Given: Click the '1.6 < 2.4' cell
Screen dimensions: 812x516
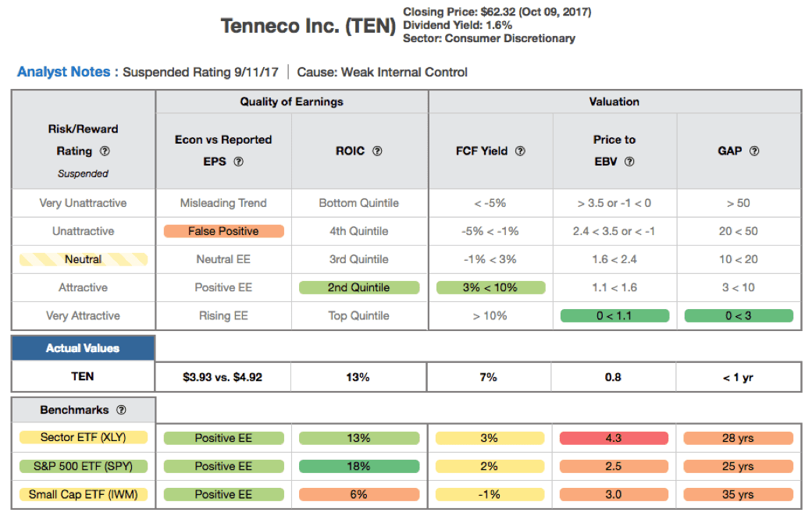Looking at the screenshot, I should (614, 259).
